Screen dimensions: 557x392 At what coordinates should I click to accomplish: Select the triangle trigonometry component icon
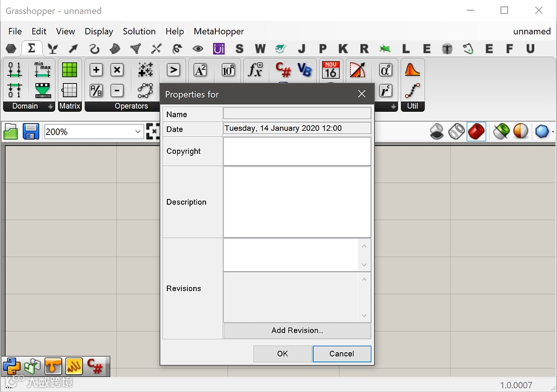[x=358, y=69]
